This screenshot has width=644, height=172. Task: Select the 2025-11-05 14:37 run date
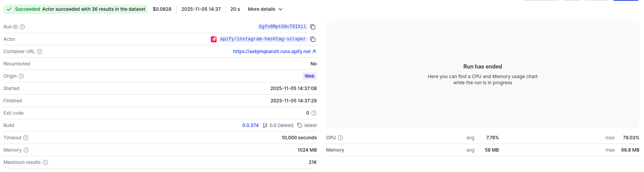click(x=201, y=9)
